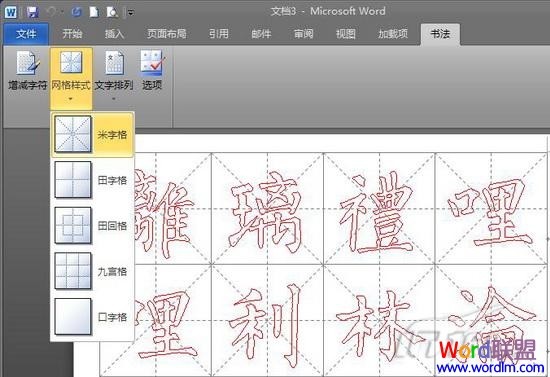Pick the 口字格 plain box grid style
Screen dimensions: 550x377
[93, 317]
